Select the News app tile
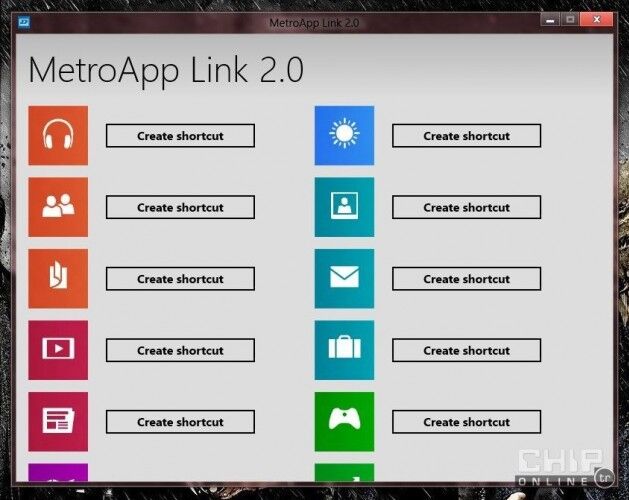This screenshot has height=500, width=629. click(x=58, y=421)
